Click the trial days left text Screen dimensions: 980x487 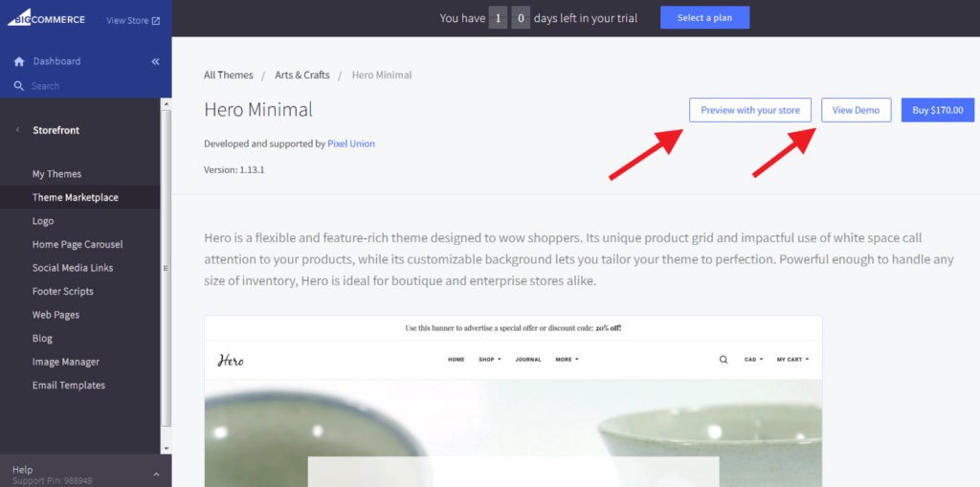click(x=538, y=18)
